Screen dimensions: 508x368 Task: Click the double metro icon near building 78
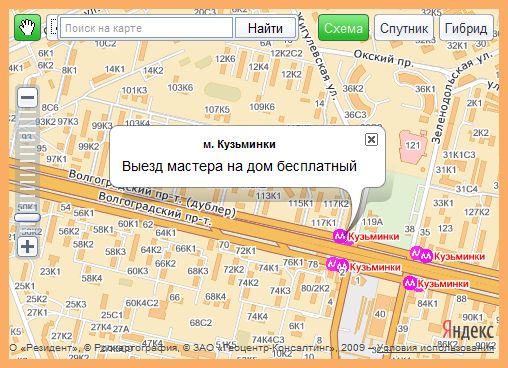point(337,265)
